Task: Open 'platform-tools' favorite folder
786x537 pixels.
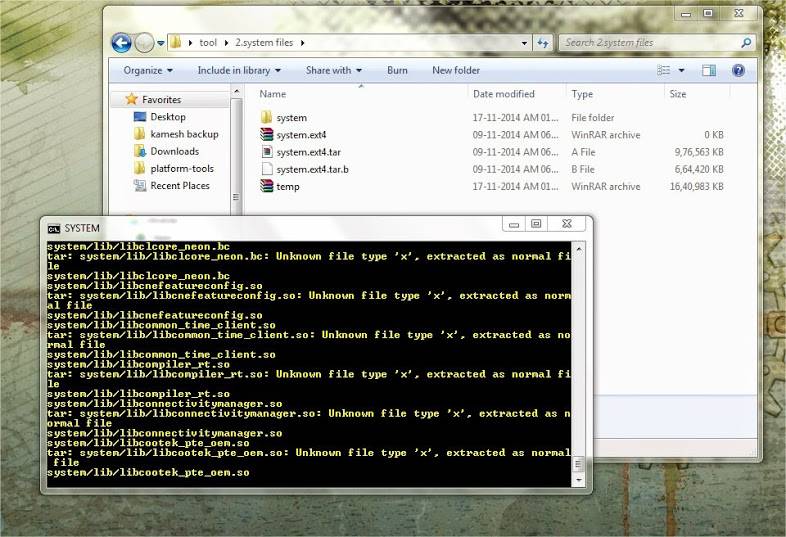Action: tap(182, 168)
